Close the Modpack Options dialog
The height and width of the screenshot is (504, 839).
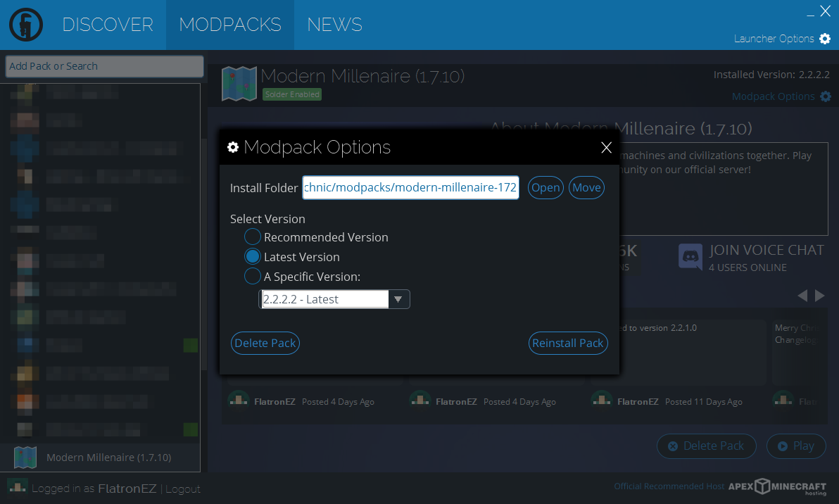(x=606, y=147)
